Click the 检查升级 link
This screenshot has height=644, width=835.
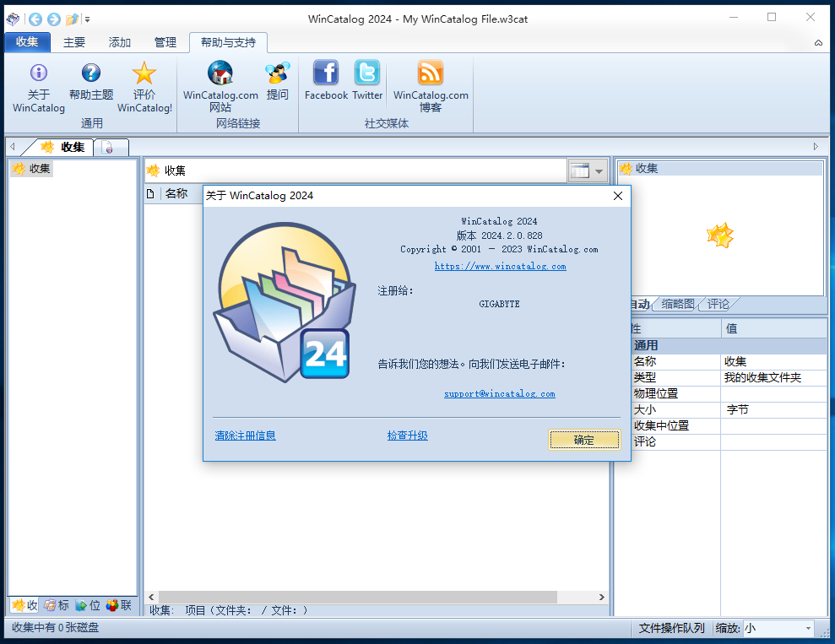(x=407, y=436)
